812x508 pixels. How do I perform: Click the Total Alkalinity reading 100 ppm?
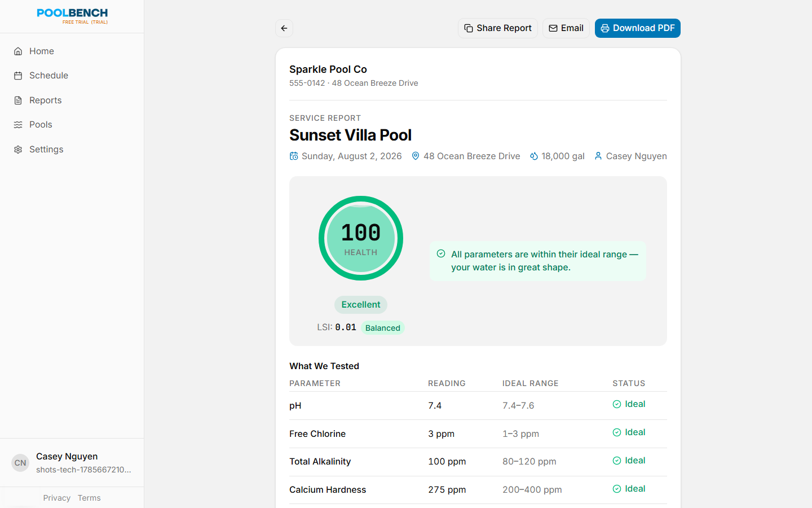tap(447, 461)
